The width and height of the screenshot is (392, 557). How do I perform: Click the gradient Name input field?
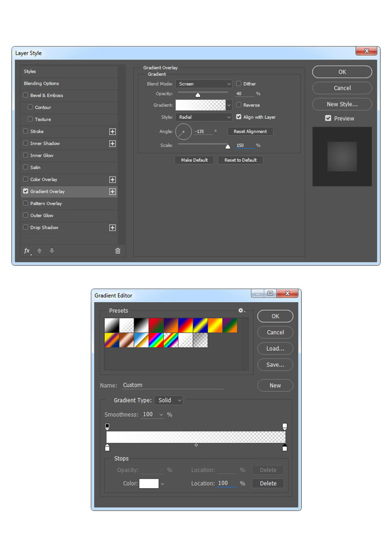[x=173, y=385]
